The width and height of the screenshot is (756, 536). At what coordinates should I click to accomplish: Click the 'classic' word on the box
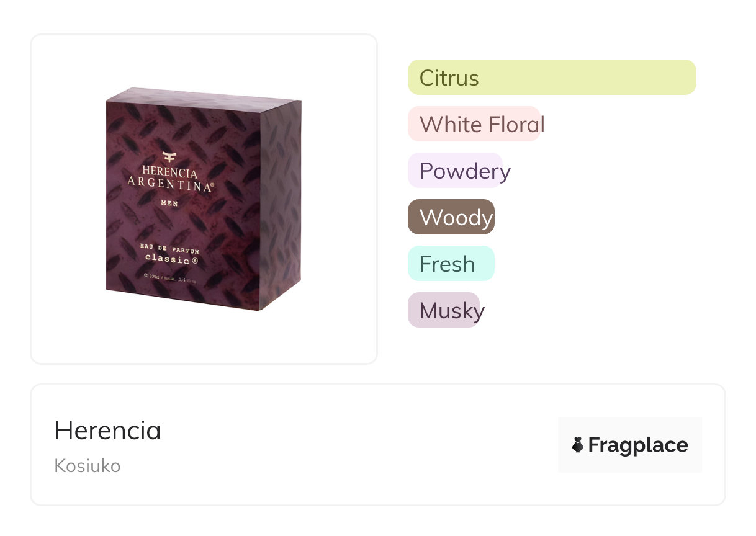[166, 259]
